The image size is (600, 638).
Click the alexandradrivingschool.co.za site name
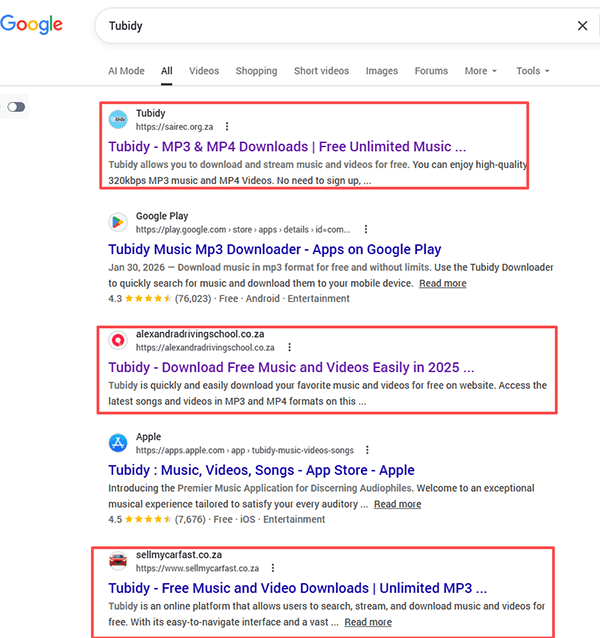[200, 334]
